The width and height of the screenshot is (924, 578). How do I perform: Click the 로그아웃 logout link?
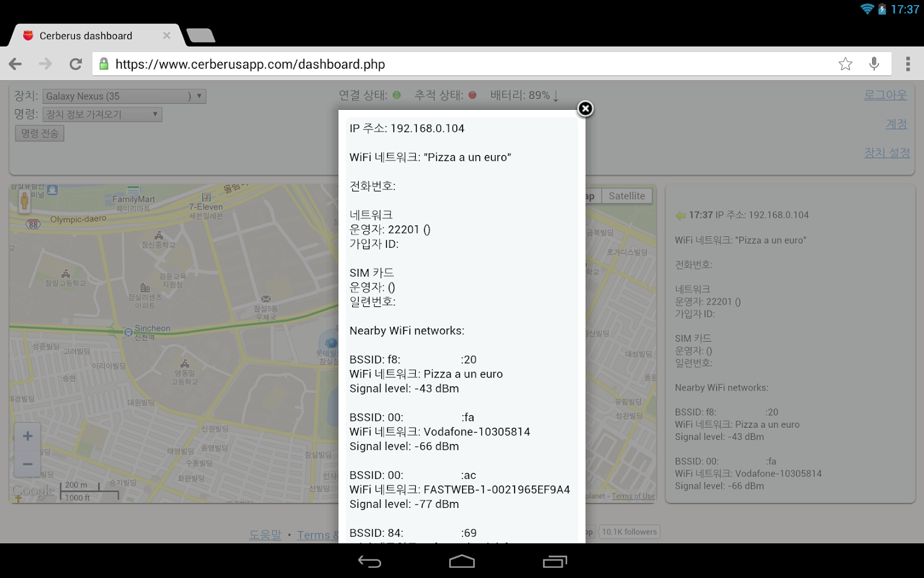coord(886,94)
